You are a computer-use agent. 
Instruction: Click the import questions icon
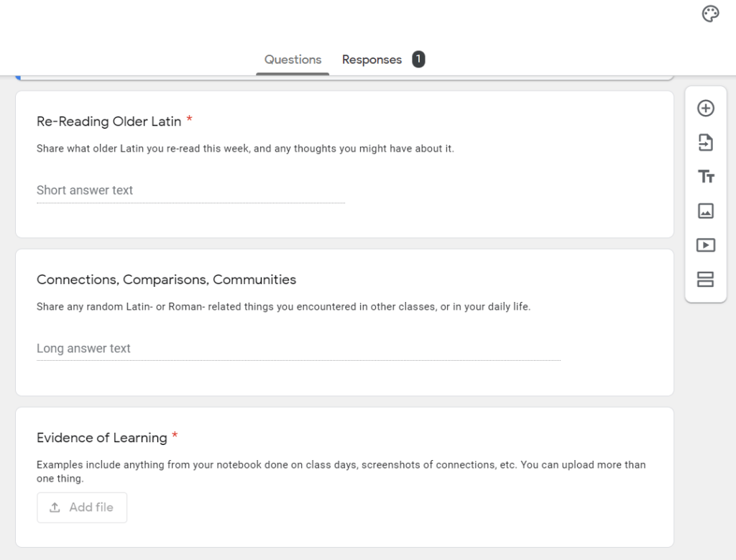pos(706,142)
